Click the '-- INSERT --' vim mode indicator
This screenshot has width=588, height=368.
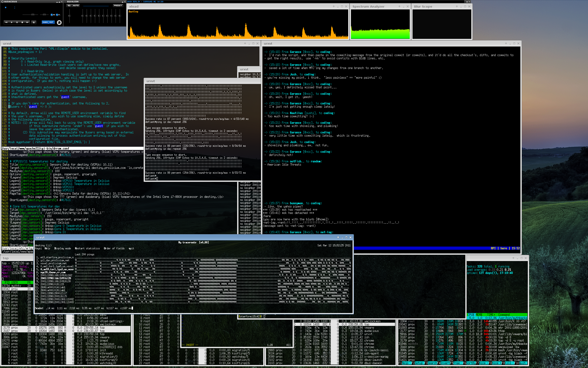pos(190,345)
